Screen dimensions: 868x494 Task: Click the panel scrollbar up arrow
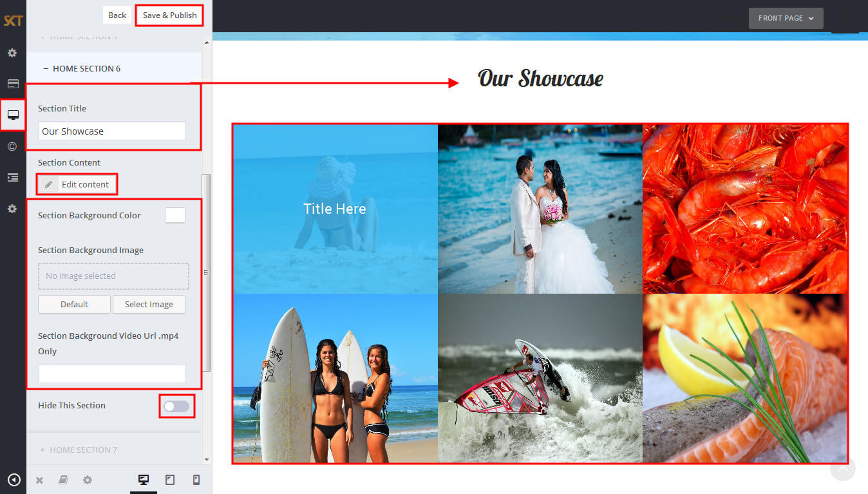click(x=207, y=43)
